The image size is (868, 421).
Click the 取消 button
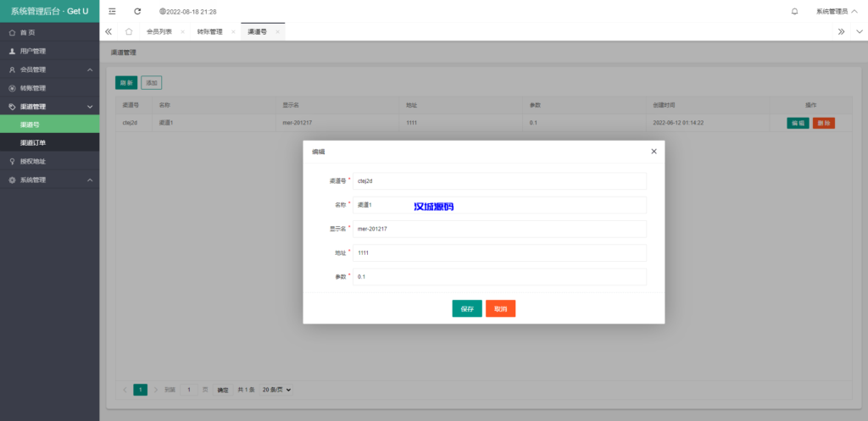500,309
